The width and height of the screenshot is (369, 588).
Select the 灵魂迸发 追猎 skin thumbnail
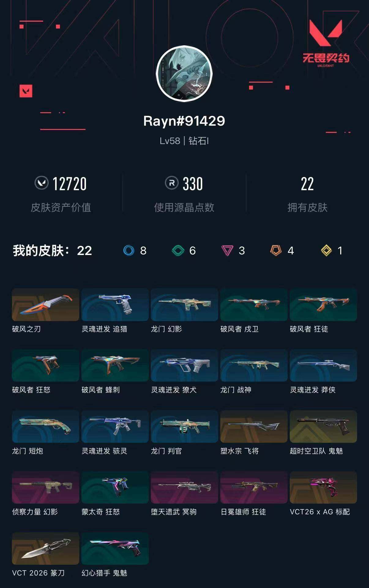point(115,305)
